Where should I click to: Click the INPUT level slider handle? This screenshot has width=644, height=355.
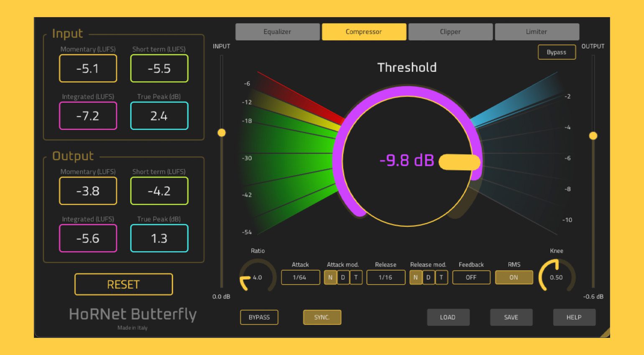coord(221,133)
